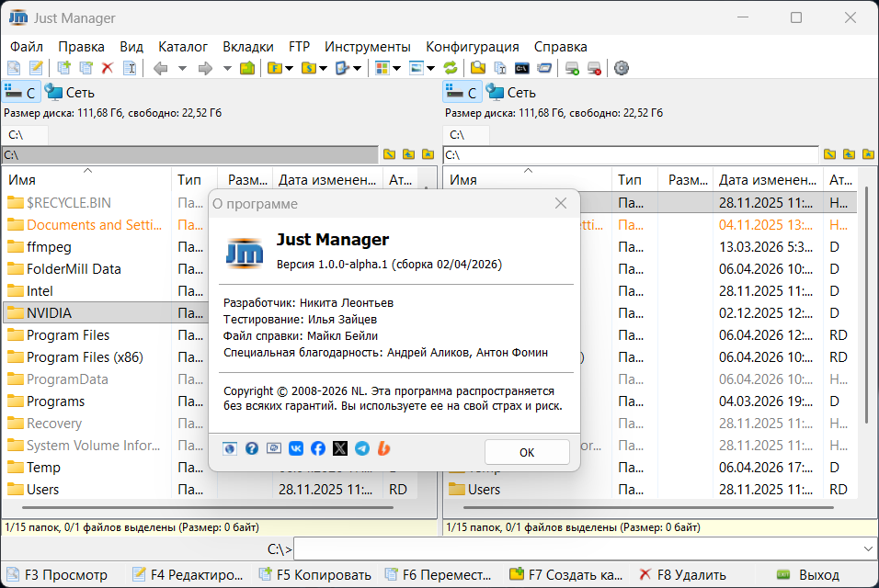Click F4 Редактировать button

pos(188,574)
